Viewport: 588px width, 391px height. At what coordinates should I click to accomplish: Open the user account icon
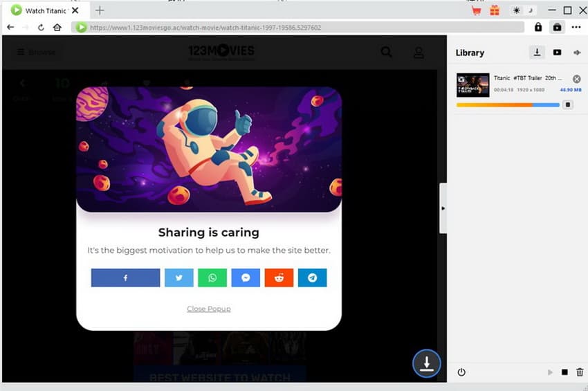(419, 52)
